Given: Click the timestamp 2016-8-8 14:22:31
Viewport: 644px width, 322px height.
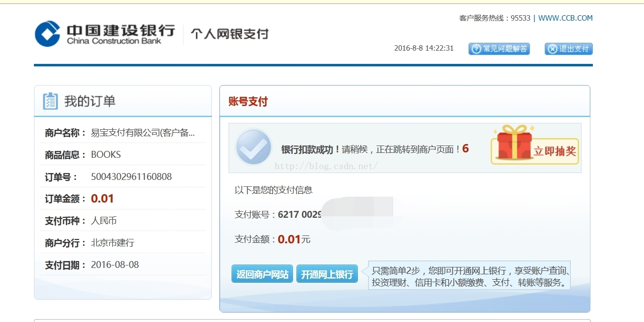Looking at the screenshot, I should [424, 48].
